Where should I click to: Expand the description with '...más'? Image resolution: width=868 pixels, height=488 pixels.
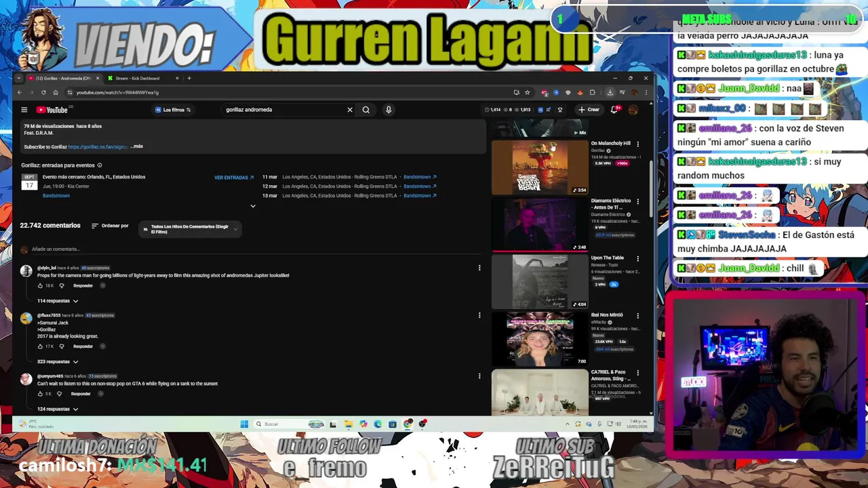137,146
